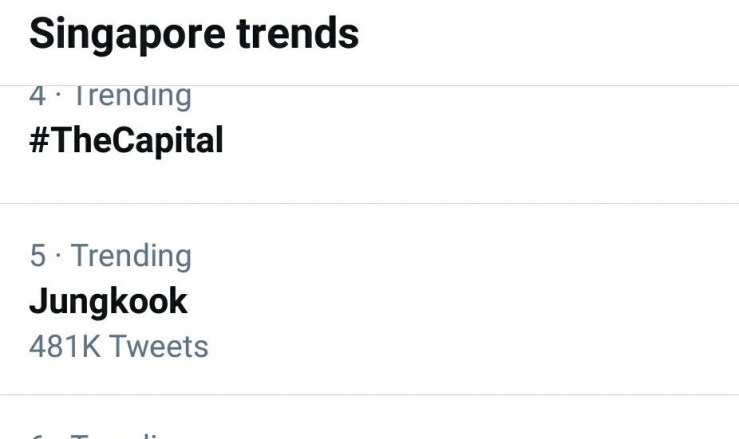
Task: Select the "481K" figure in tweet count
Action: [64, 346]
